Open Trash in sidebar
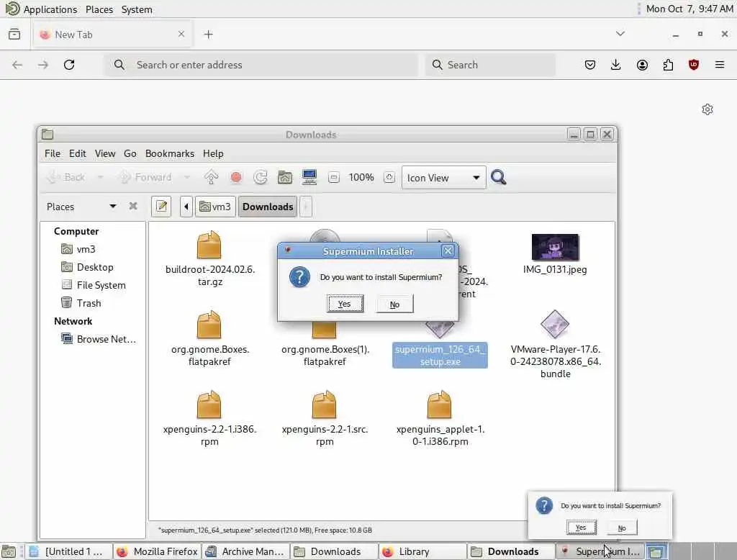 (x=81, y=303)
